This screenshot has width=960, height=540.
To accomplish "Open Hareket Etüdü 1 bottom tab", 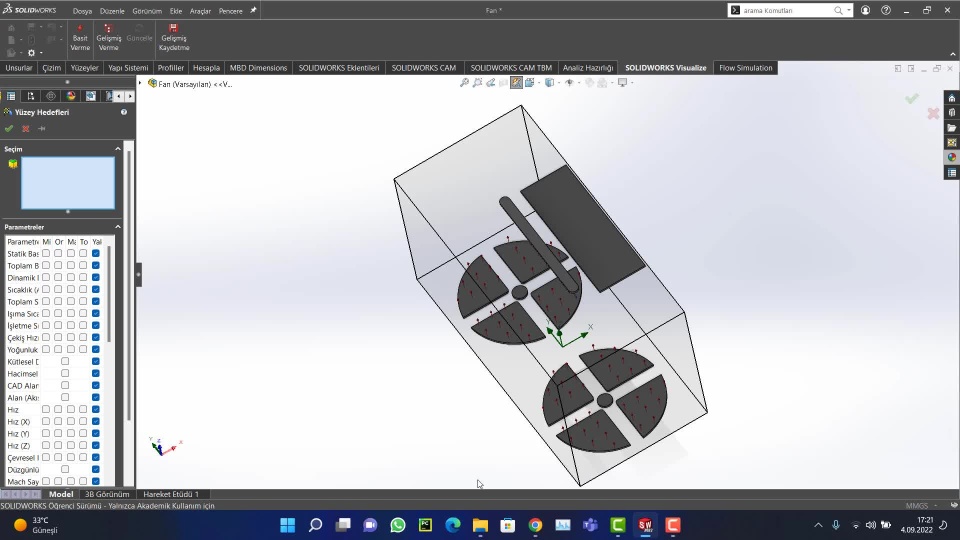I will pyautogui.click(x=171, y=494).
